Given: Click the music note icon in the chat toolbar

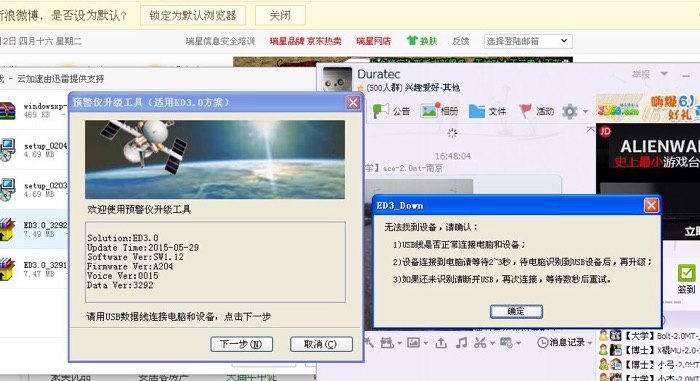Looking at the screenshot, I should pyautogui.click(x=461, y=343).
